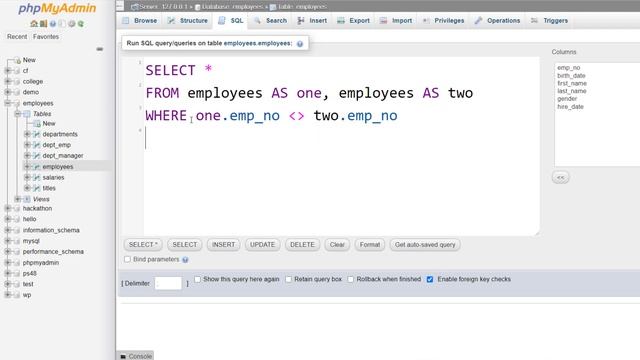Click the Console bar icon

[x=123, y=356]
